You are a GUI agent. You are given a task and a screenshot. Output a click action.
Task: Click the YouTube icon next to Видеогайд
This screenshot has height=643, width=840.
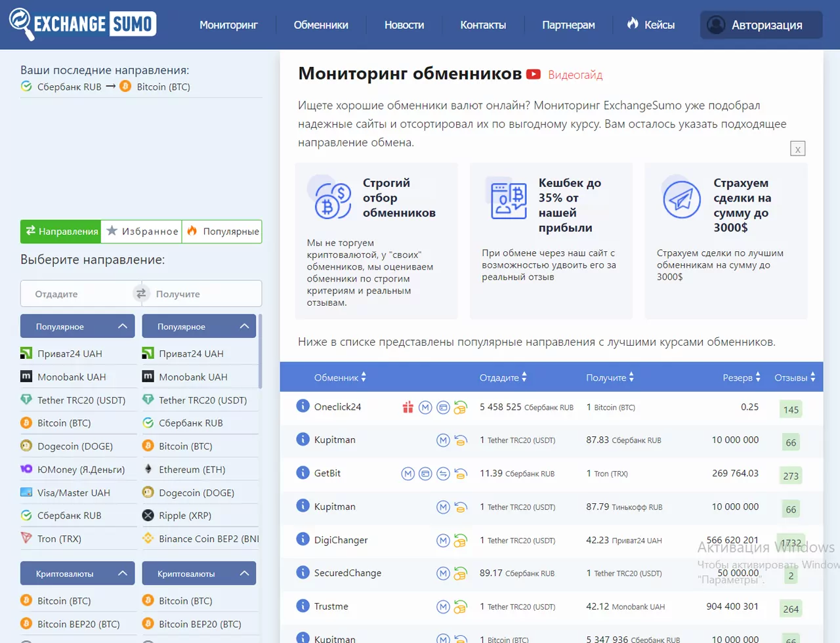click(534, 74)
